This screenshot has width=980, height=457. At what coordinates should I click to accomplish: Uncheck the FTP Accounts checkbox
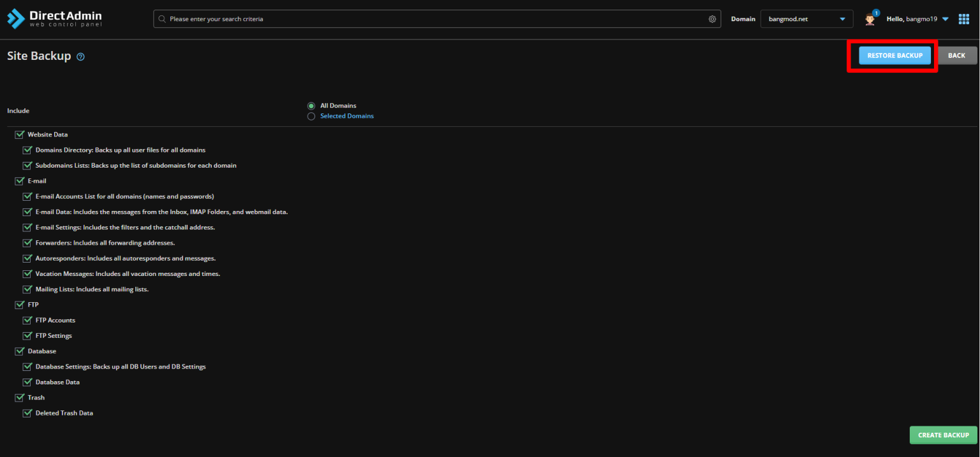pos(27,320)
